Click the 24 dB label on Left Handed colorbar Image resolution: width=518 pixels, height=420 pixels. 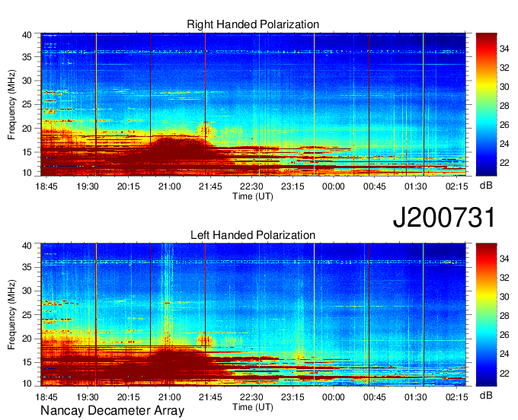click(x=504, y=354)
